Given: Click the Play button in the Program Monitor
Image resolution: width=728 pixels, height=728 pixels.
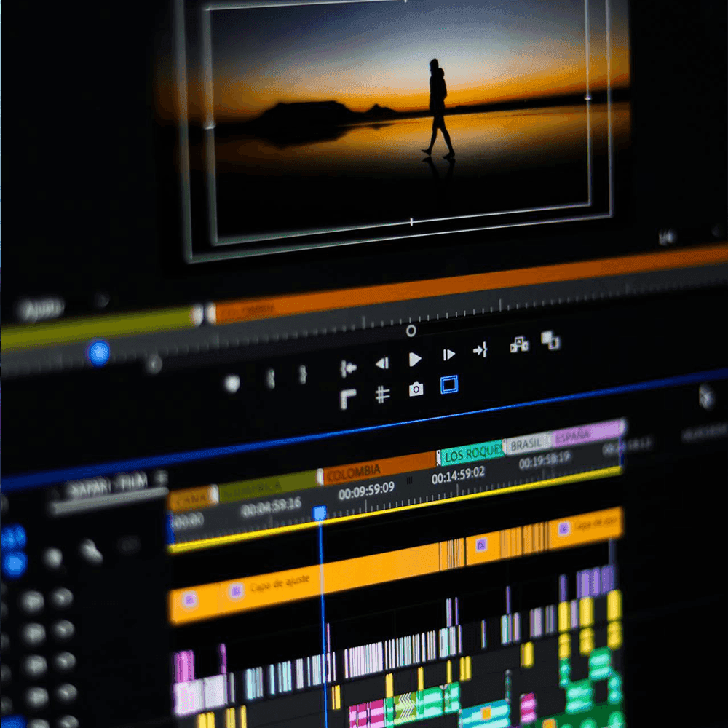Looking at the screenshot, I should pos(415,359).
